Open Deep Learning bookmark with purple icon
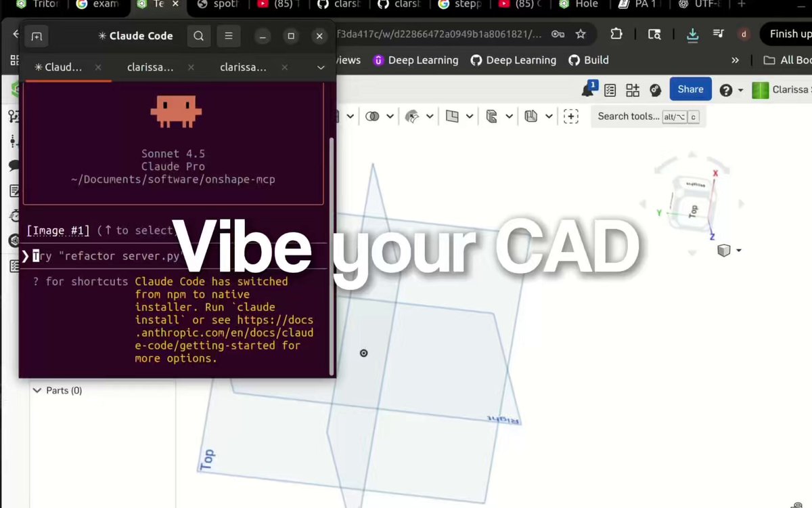 (416, 60)
